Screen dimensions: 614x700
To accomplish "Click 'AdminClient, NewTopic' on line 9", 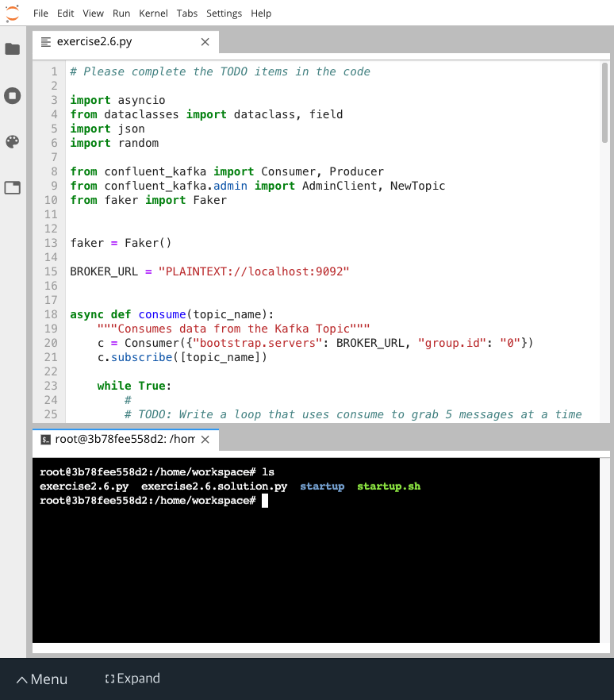I will tap(374, 186).
